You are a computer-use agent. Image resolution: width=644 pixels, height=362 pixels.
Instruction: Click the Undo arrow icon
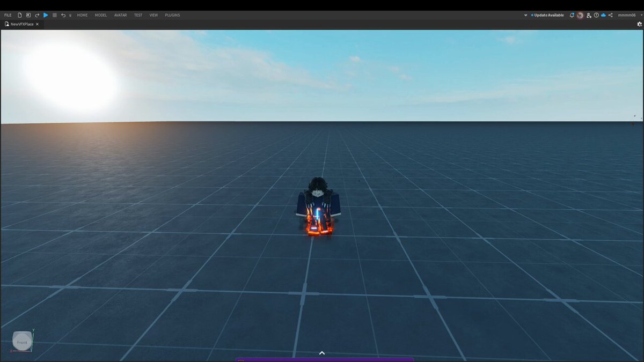coord(63,16)
